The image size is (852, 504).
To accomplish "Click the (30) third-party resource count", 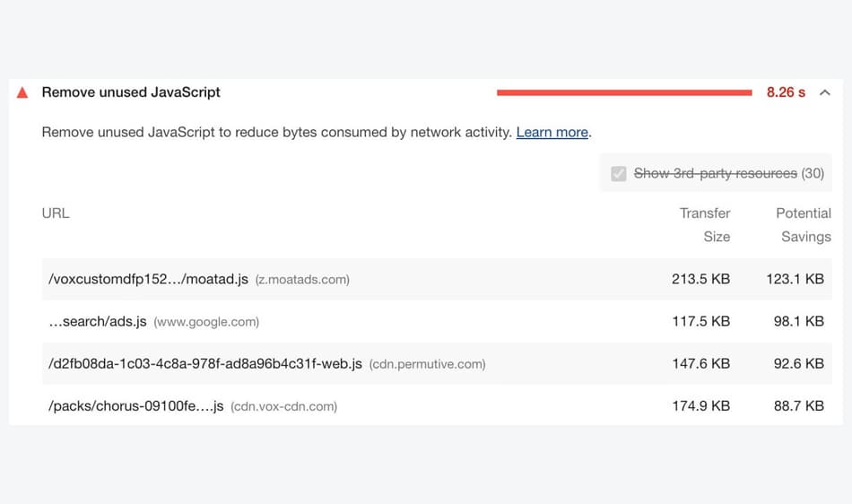I will pos(813,173).
